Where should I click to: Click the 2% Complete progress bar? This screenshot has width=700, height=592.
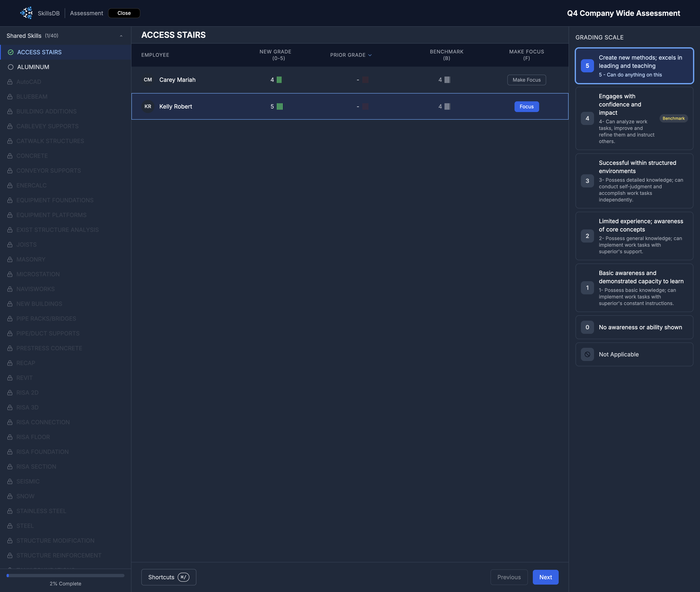65,576
